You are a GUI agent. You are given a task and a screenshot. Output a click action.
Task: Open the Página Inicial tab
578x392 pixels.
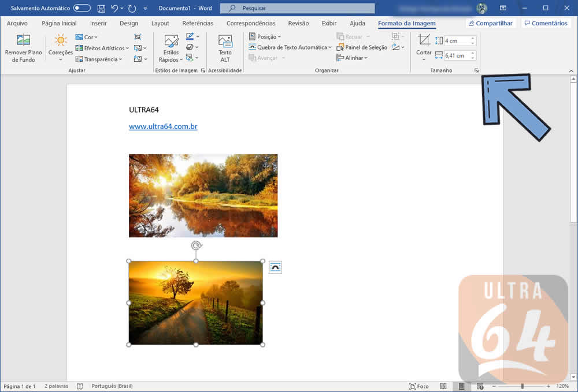point(59,24)
